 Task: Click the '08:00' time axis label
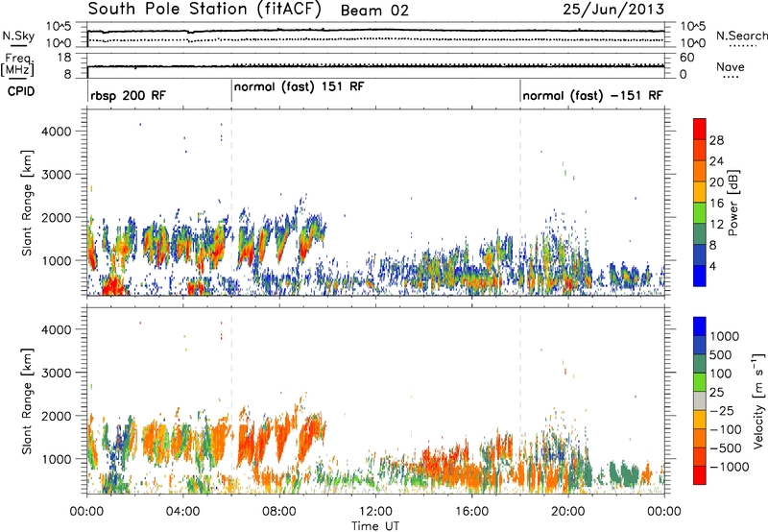click(x=278, y=512)
